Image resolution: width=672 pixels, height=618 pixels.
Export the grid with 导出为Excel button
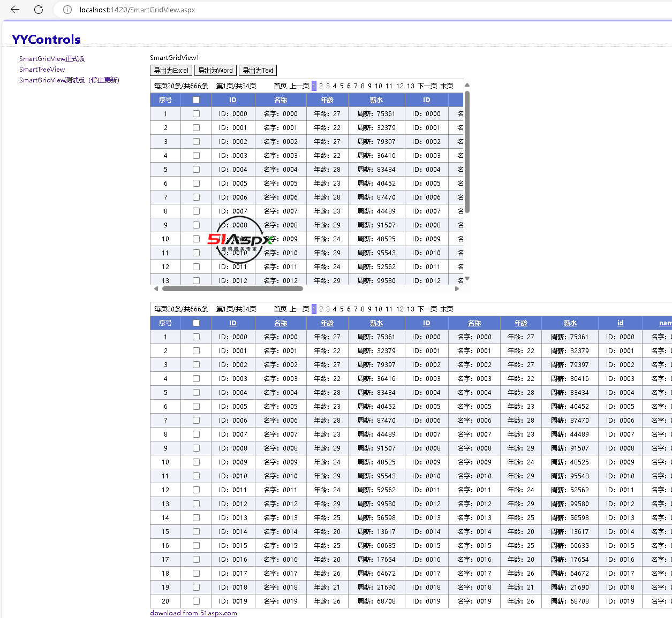pos(171,71)
